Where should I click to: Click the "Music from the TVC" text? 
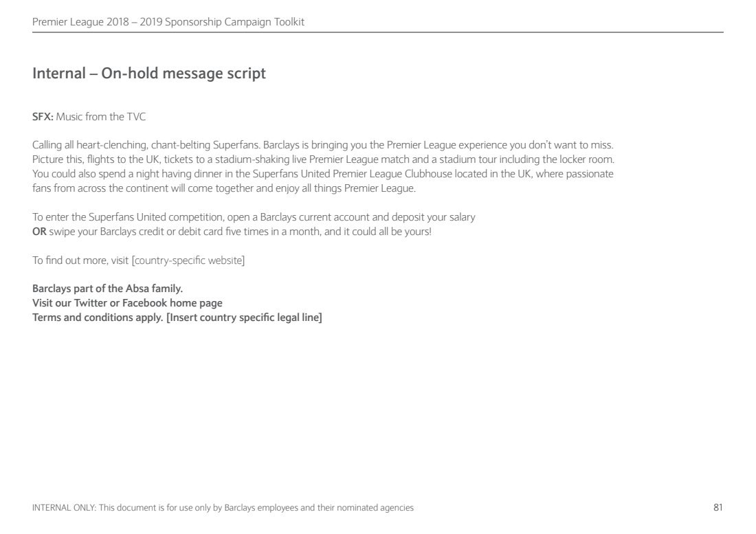(101, 117)
